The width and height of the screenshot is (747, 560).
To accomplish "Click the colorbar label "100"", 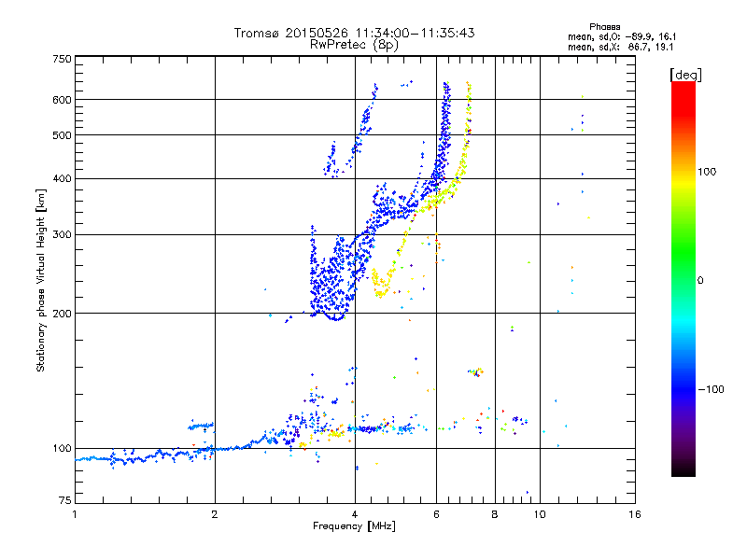I will tap(707, 172).
